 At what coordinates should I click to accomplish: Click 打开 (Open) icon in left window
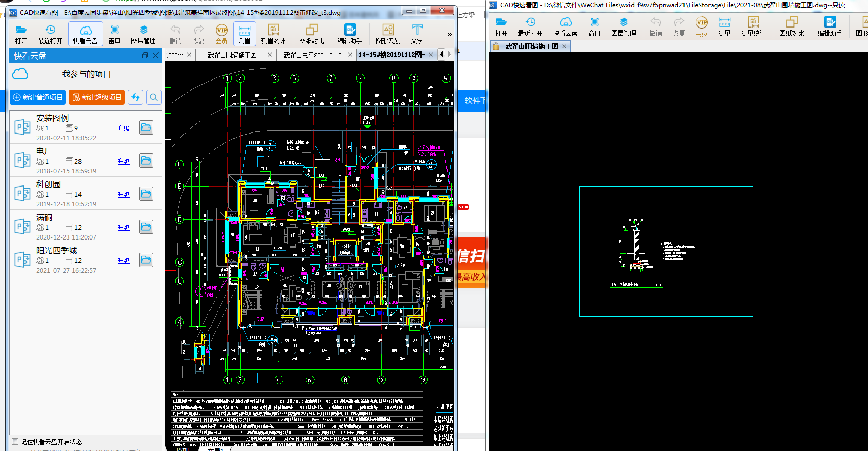click(x=21, y=34)
